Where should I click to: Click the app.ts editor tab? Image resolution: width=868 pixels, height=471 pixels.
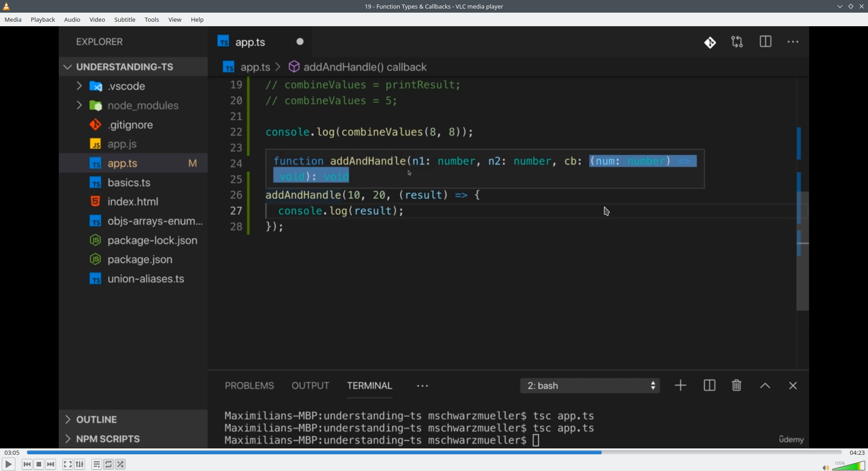coord(260,42)
